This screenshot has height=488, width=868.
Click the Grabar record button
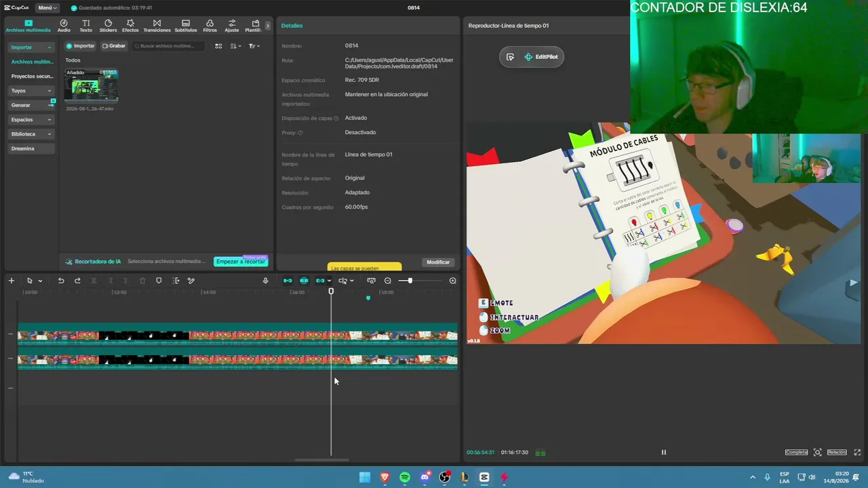(114, 46)
